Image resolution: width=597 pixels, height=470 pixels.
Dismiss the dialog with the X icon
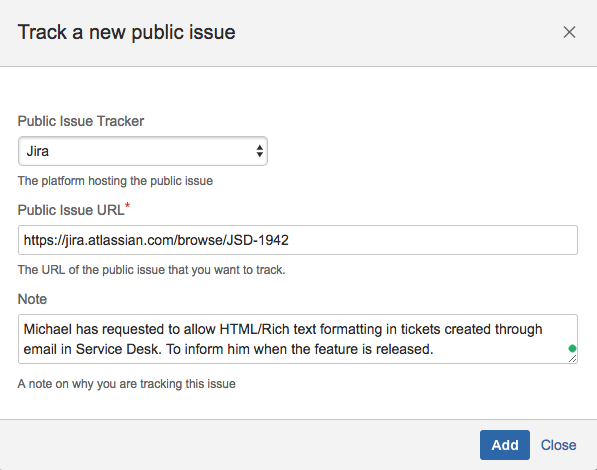pyautogui.click(x=569, y=32)
